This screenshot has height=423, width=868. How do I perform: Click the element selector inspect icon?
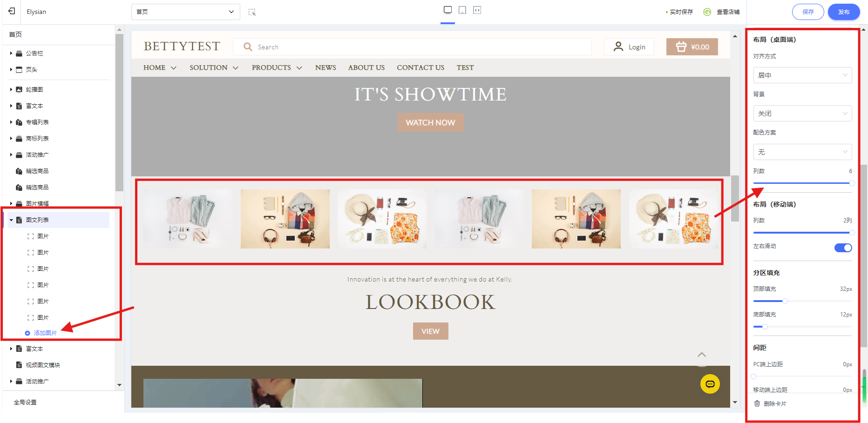point(252,12)
